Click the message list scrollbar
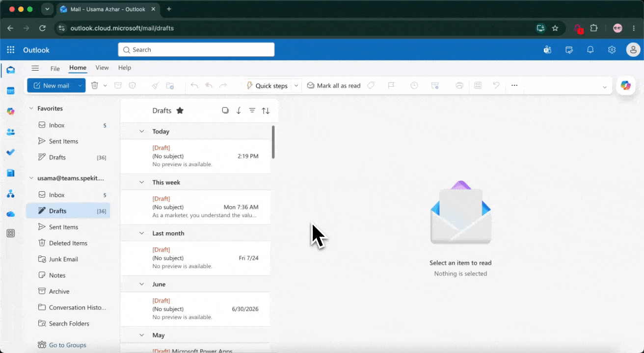 [273, 142]
